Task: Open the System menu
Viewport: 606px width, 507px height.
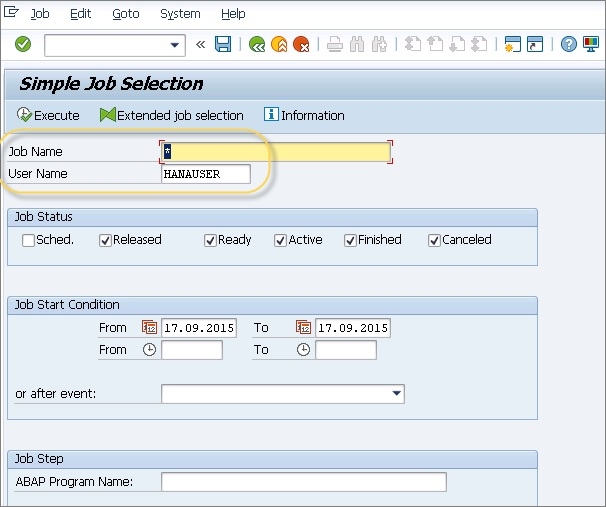Action: pyautogui.click(x=180, y=14)
